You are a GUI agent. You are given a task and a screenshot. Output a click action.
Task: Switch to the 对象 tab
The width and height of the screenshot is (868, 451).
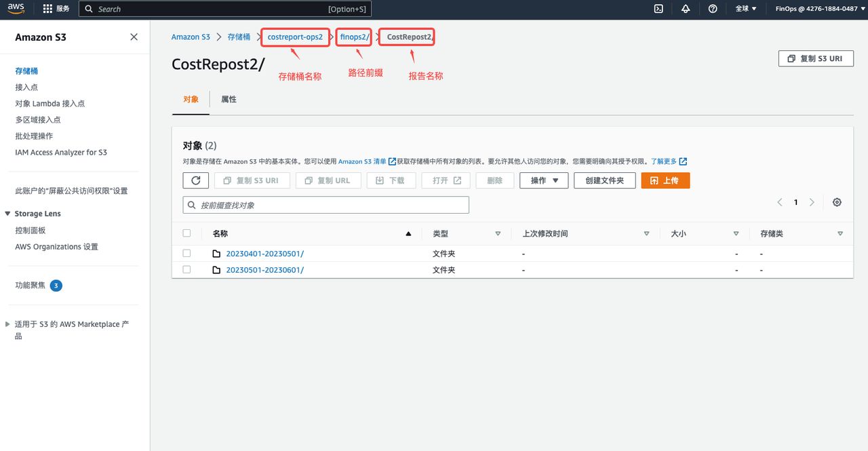[x=191, y=99]
